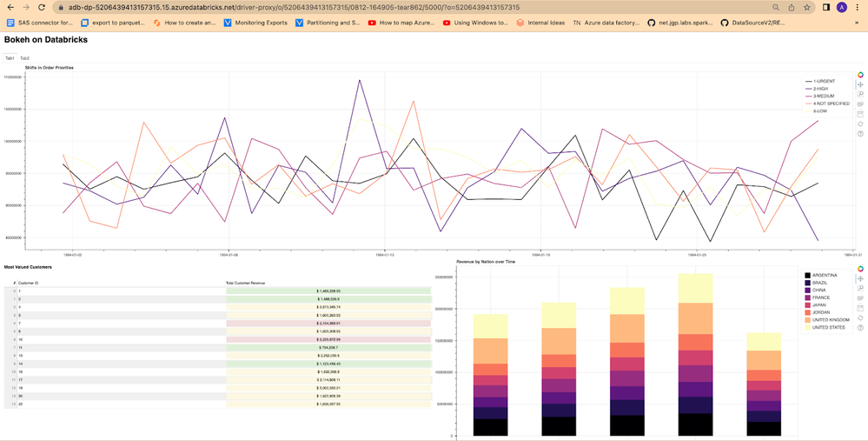Activate Box Zoom tool on line chart
The height and width of the screenshot is (441, 868).
860,95
